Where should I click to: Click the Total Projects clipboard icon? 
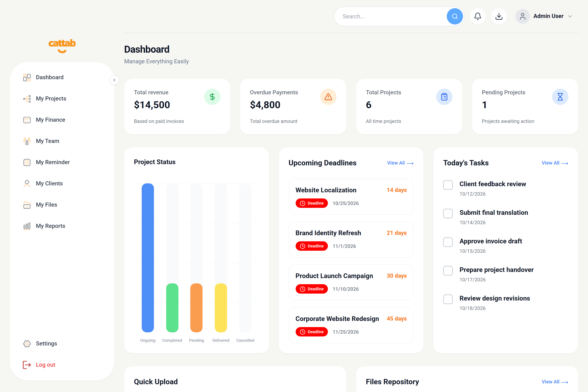point(444,97)
